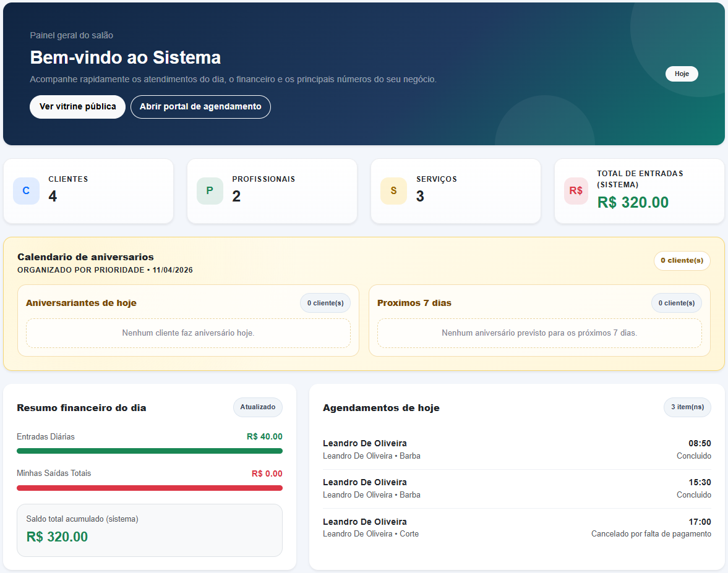This screenshot has height=573, width=728.
Task: Click the "Atualizado" badge
Action: click(x=258, y=407)
